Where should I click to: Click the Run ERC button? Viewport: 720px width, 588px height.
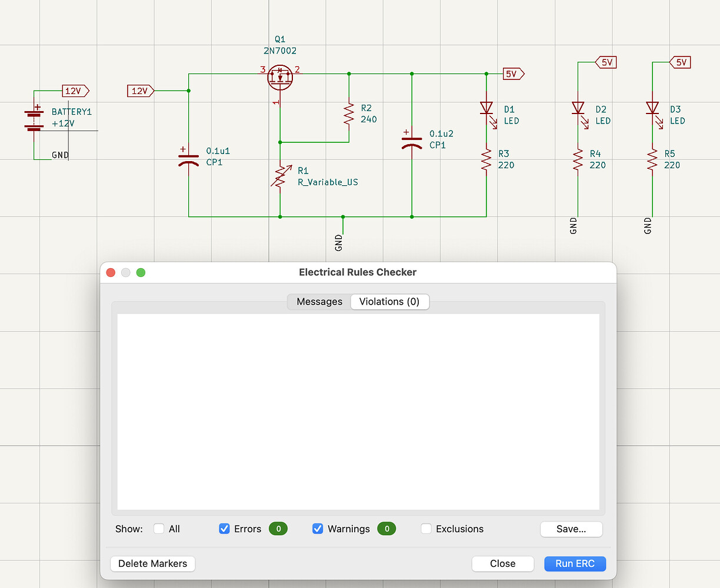click(x=575, y=563)
